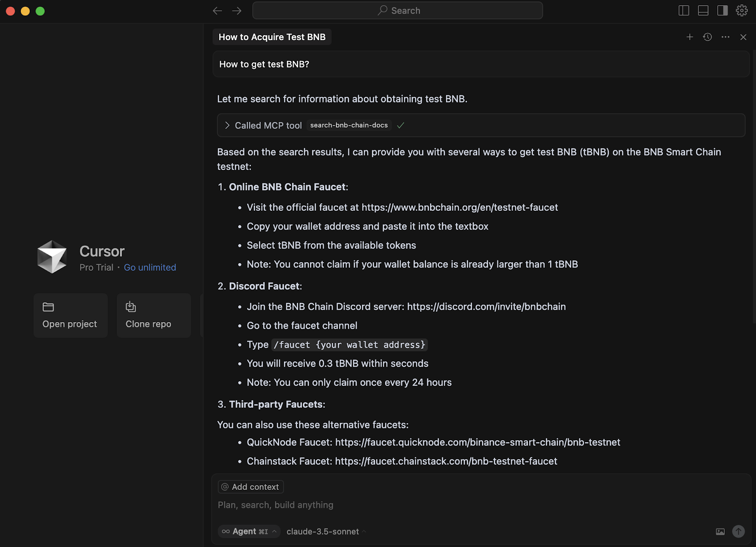Viewport: 756px width, 547px height.
Task: Open the BNB Chain Discord invite link
Action: (486, 307)
